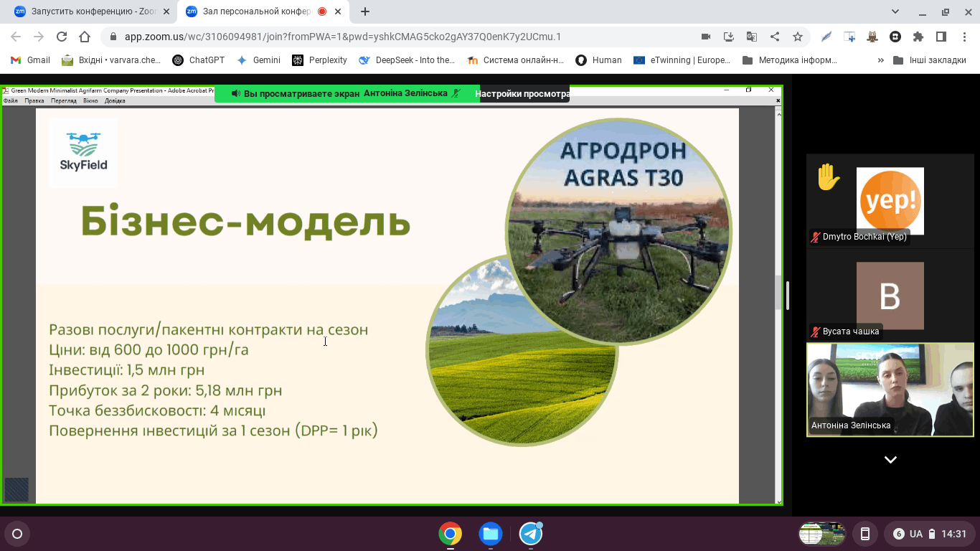
Task: Click the participant panel divider handle
Action: pyautogui.click(x=788, y=296)
